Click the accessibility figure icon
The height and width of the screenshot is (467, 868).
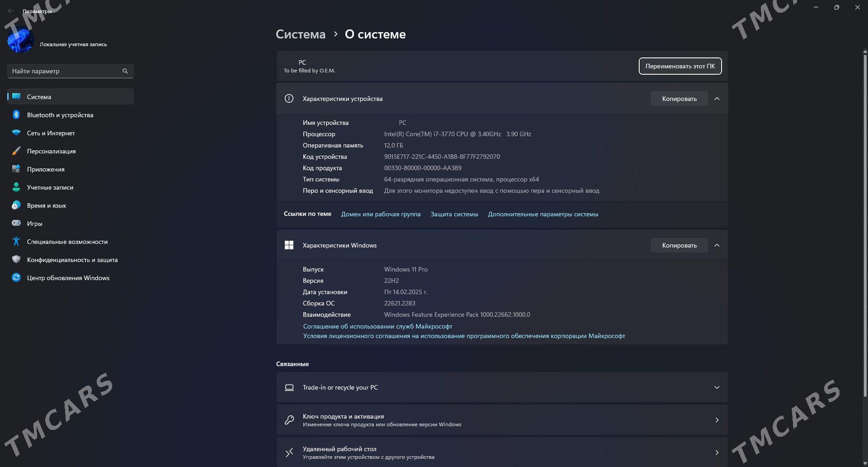click(x=16, y=241)
